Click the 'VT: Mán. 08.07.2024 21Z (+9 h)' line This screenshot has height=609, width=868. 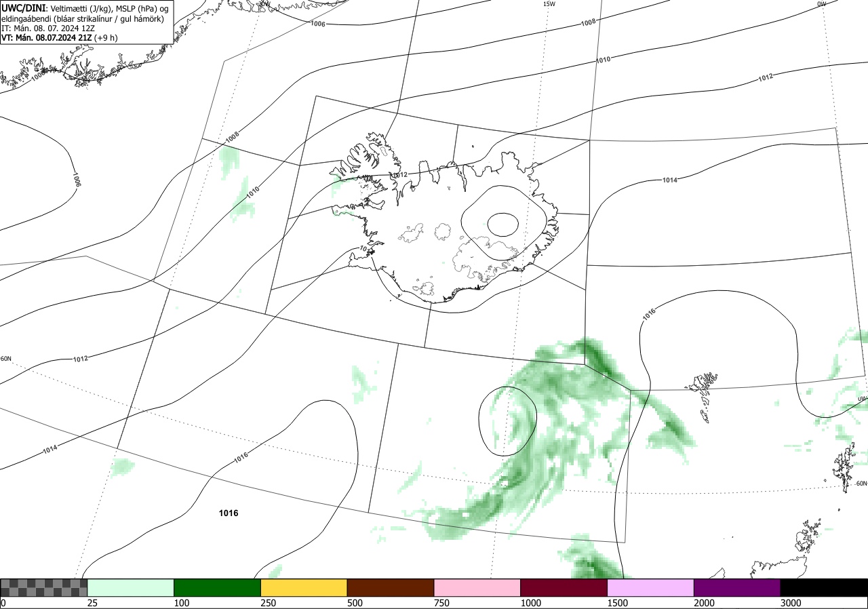60,38
